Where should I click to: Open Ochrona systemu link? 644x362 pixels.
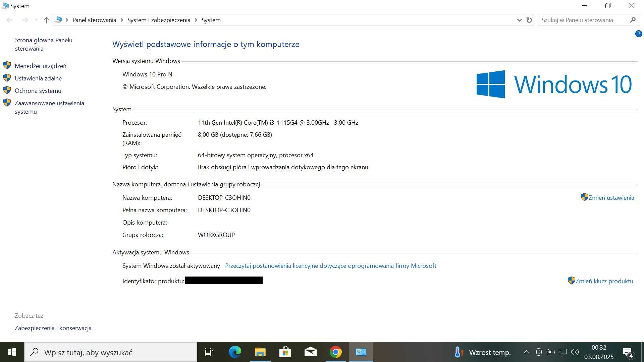tap(38, 91)
